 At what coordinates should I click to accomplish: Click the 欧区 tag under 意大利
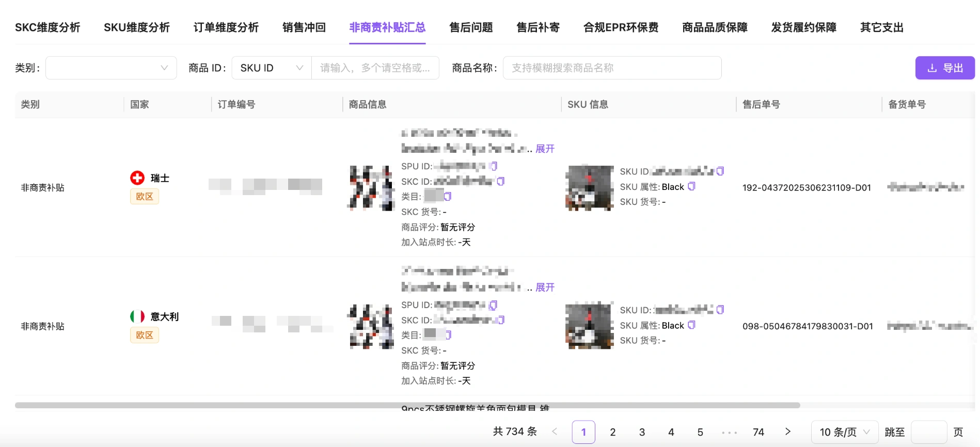coord(145,335)
